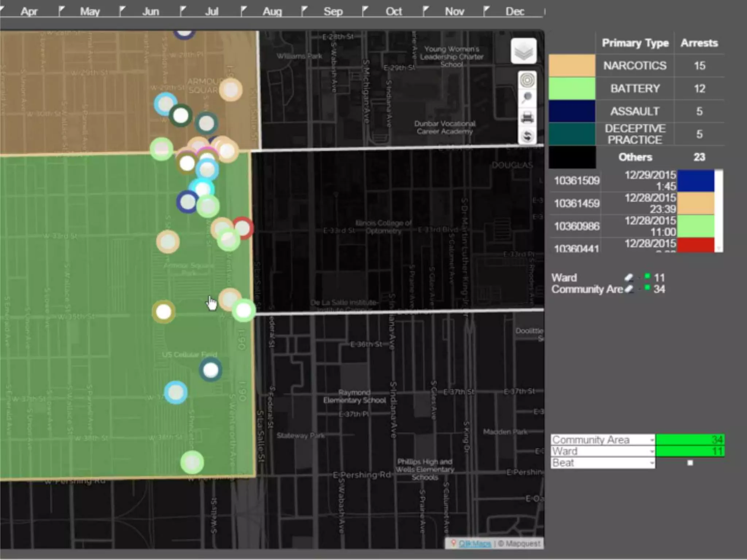Select the BATTERY legend row label

[x=635, y=89]
